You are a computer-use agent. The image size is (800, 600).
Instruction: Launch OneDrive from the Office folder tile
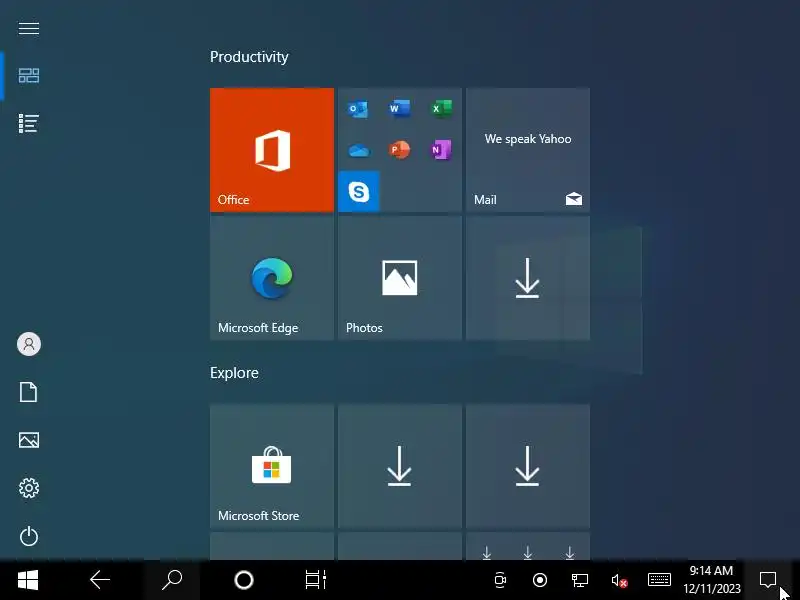coord(358,151)
